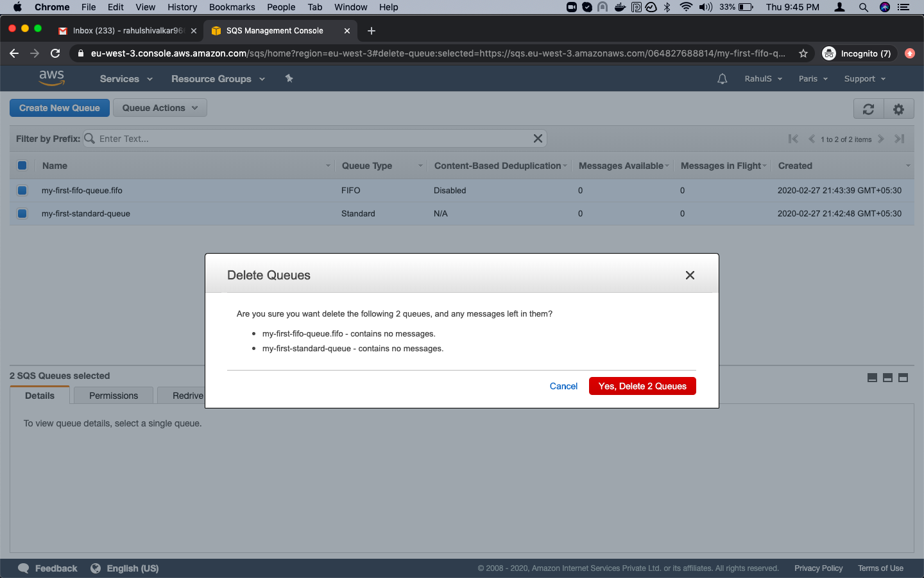Open the Bookmarks menu in menu bar
This screenshot has height=578, width=924.
click(x=232, y=7)
